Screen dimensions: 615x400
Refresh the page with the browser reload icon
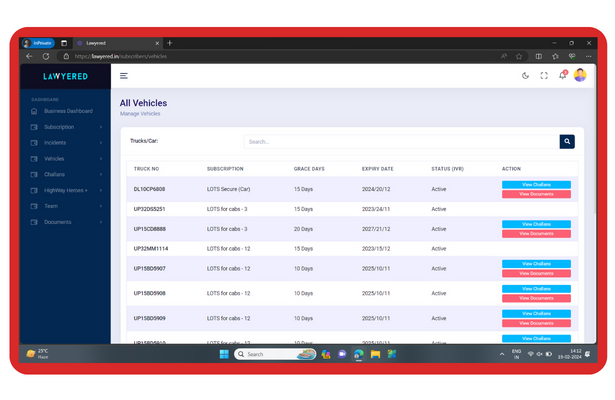pos(46,56)
